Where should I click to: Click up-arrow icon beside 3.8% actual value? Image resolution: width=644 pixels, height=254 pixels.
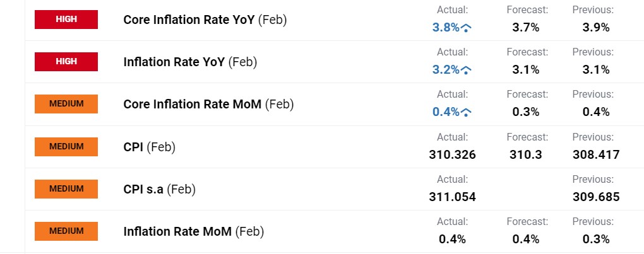(466, 28)
